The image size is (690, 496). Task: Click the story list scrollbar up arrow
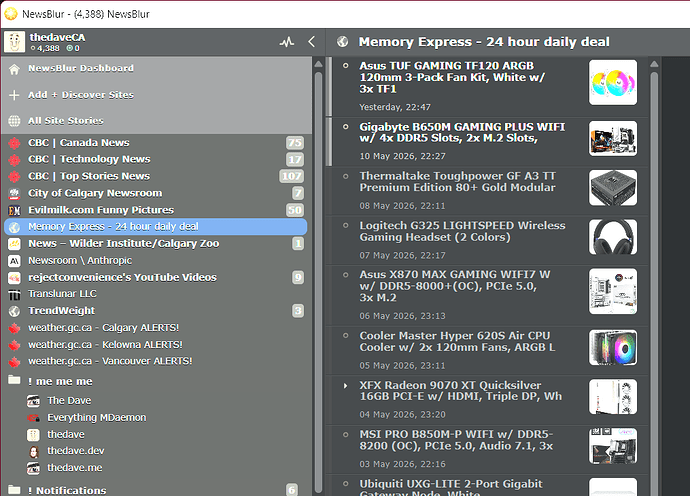(654, 64)
